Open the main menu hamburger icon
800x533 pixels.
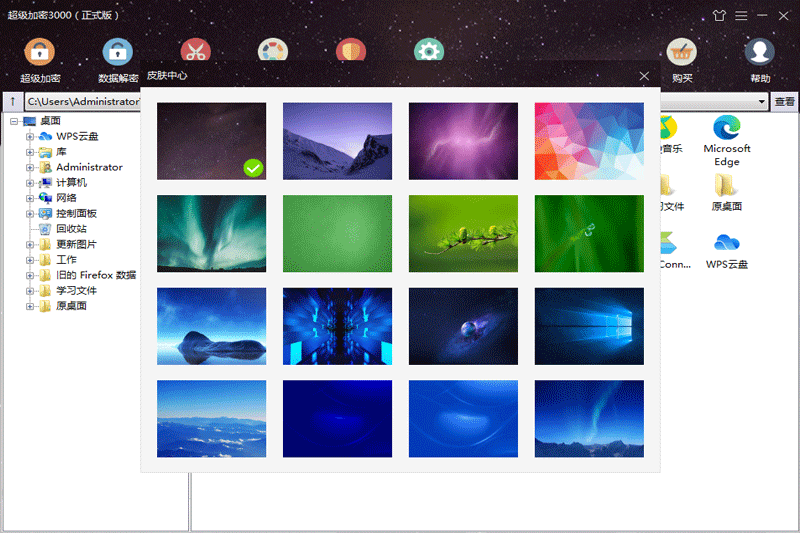pos(741,16)
